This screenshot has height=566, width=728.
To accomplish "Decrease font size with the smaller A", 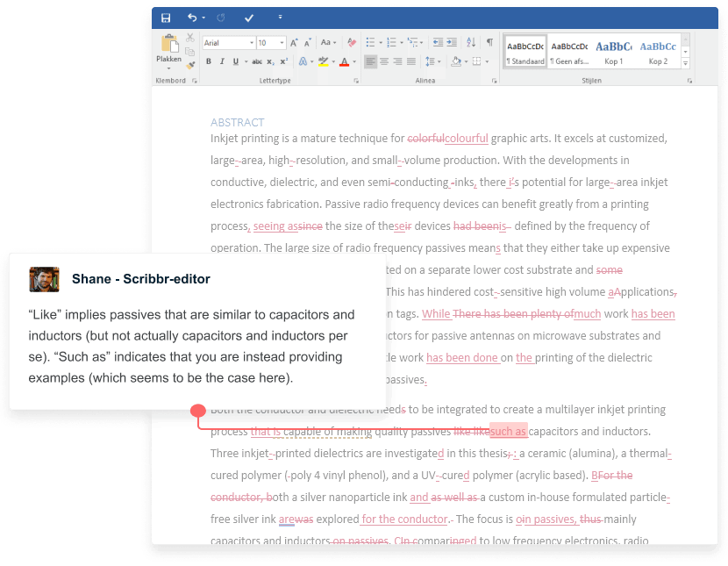I will (x=307, y=43).
